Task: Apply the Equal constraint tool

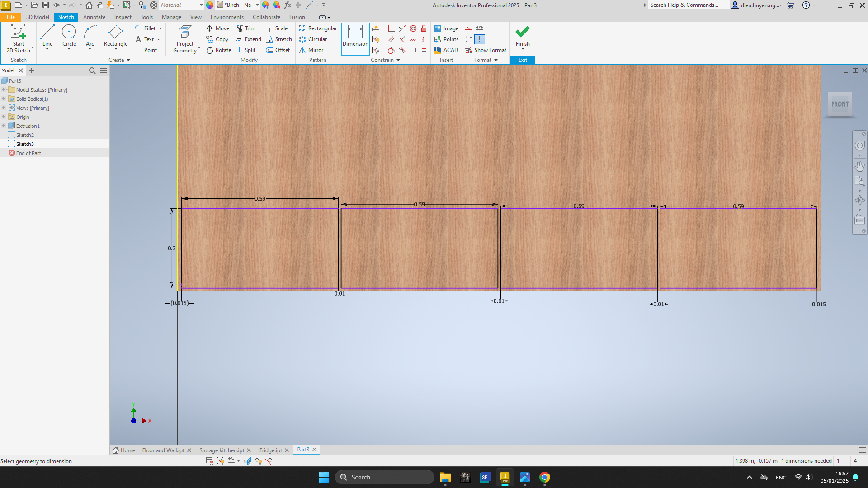Action: click(424, 50)
